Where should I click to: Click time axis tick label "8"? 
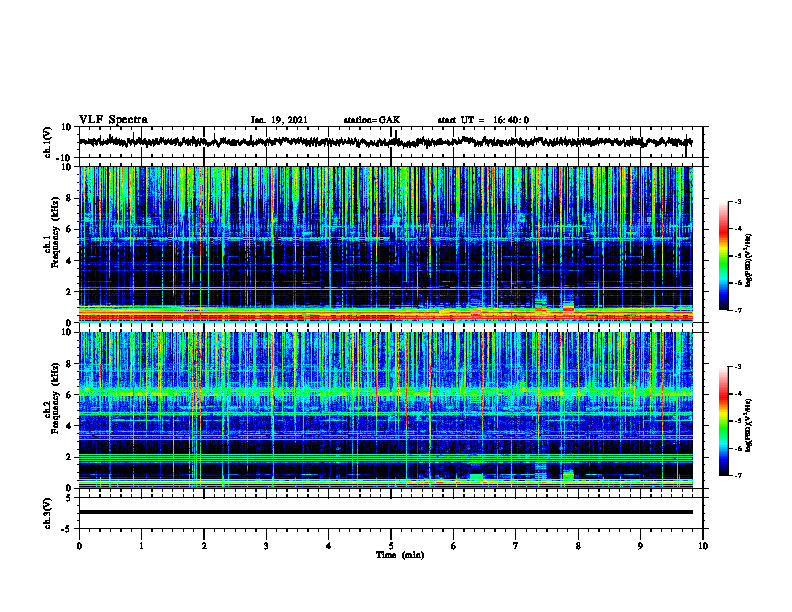(578, 546)
